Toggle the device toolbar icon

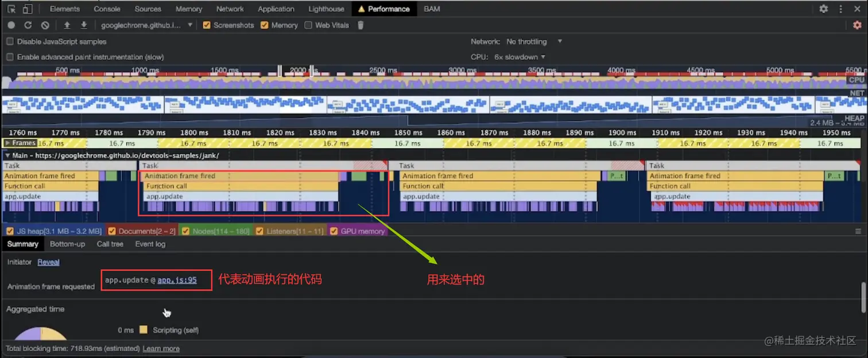[x=28, y=9]
